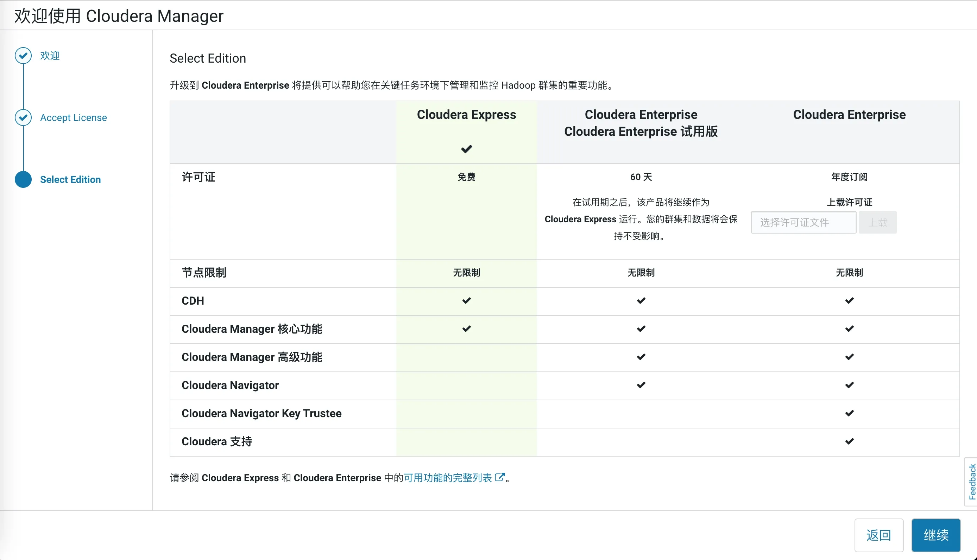
Task: Select the Cloudera Express edition
Action: tap(466, 115)
